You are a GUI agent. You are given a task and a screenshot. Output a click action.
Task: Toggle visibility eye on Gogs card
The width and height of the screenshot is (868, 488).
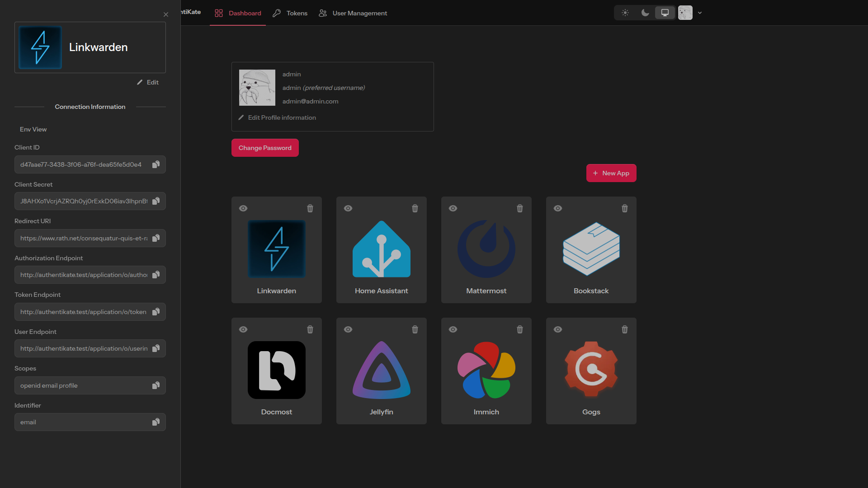(558, 329)
